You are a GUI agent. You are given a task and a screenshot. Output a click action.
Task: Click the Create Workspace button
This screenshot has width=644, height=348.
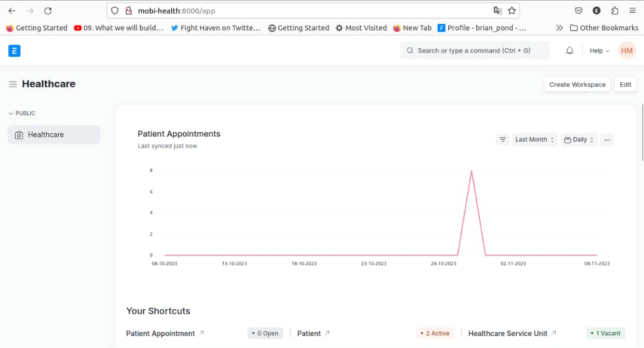coord(577,84)
